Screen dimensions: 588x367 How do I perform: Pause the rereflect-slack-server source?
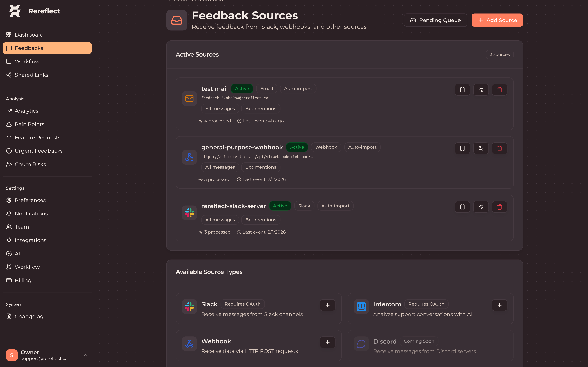(x=462, y=207)
